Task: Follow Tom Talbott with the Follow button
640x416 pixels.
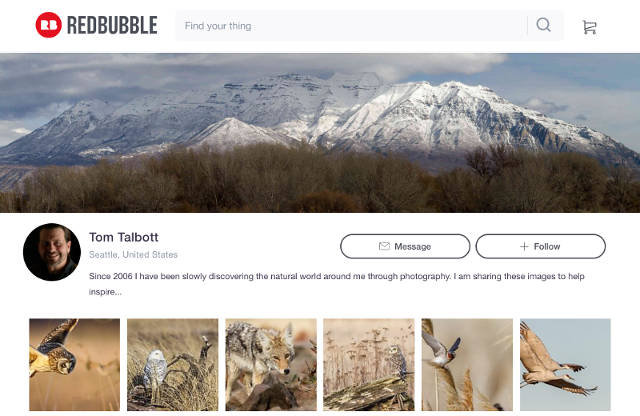Action: (540, 246)
